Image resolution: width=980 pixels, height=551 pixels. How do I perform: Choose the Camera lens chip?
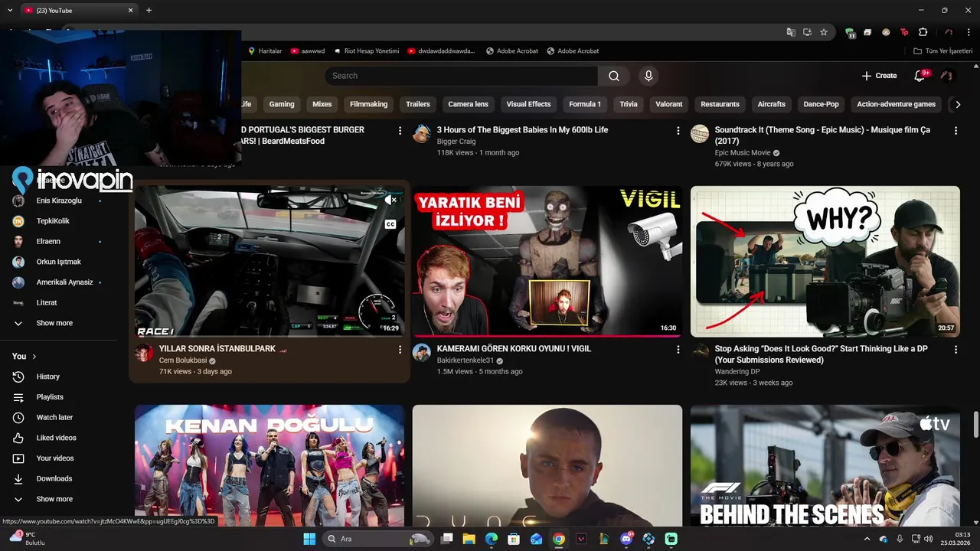point(469,104)
